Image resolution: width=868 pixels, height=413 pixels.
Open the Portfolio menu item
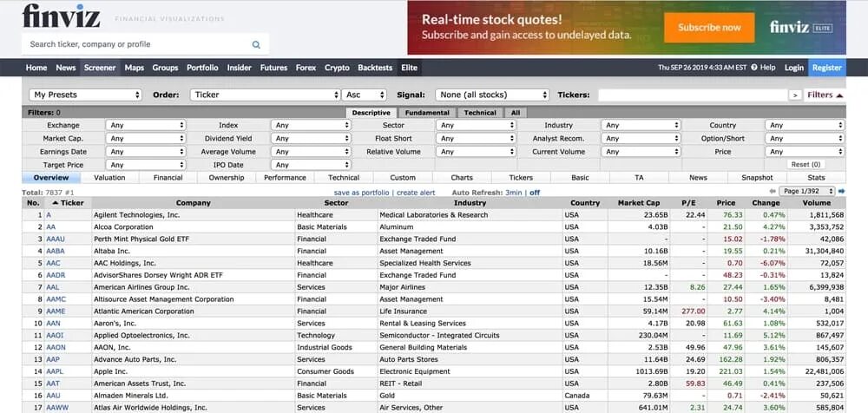click(x=202, y=68)
